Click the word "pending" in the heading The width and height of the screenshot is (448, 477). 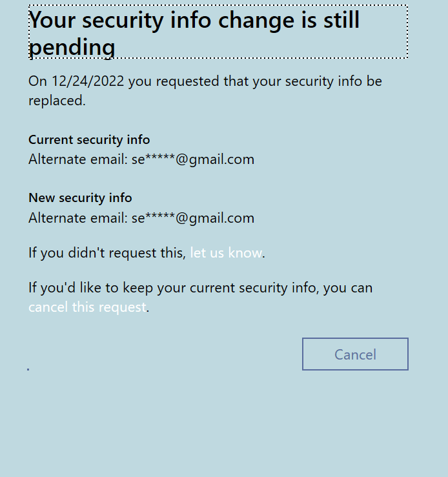click(72, 48)
